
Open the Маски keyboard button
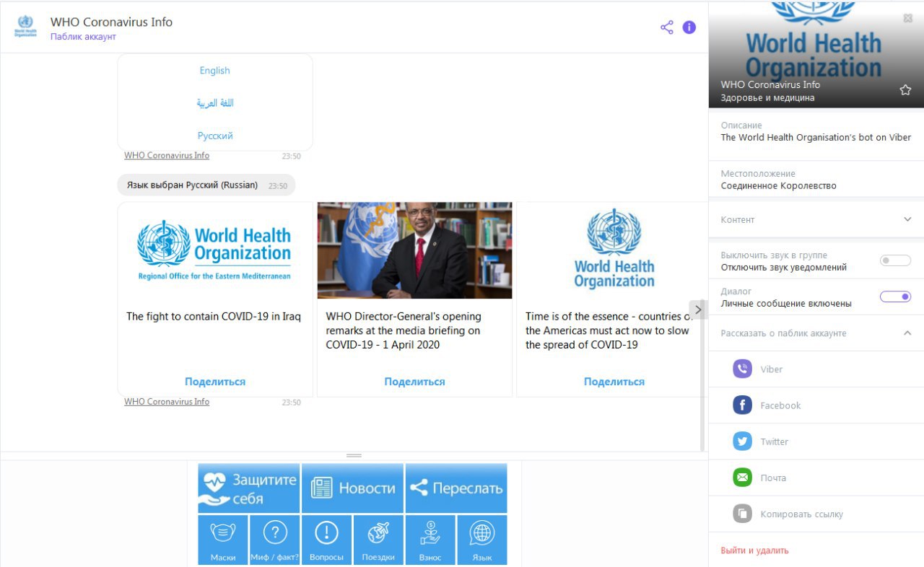point(223,540)
